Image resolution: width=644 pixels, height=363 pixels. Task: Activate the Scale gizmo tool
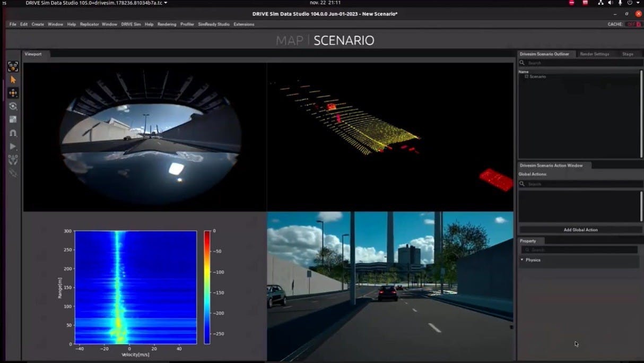click(13, 119)
